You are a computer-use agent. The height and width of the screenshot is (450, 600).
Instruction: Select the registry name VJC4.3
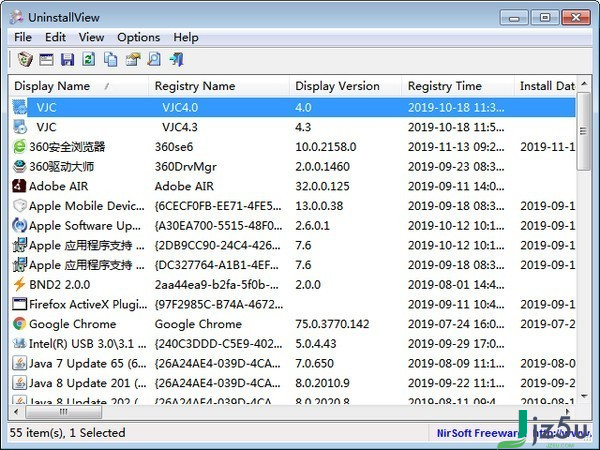pyautogui.click(x=180, y=127)
